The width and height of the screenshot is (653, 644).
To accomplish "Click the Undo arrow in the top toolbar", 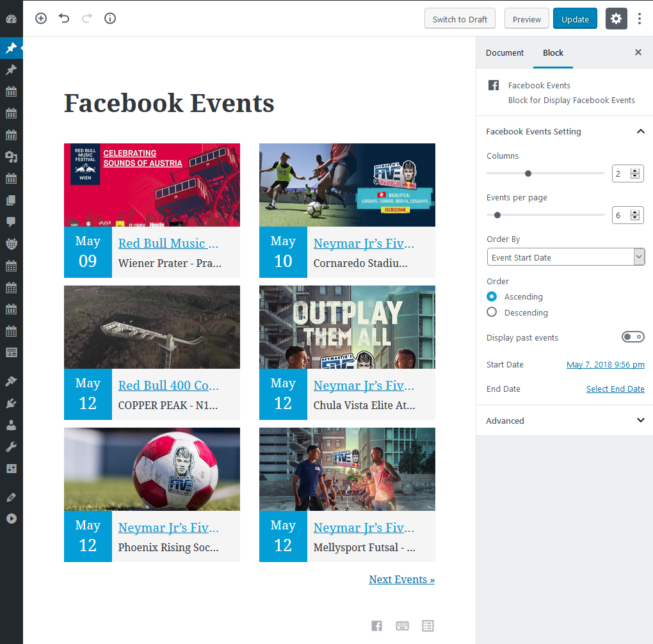I will pyautogui.click(x=63, y=19).
